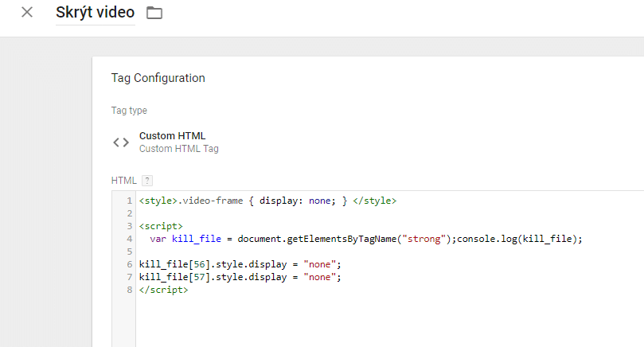Click the Tag Configuration heading
This screenshot has width=644, height=347.
(158, 78)
